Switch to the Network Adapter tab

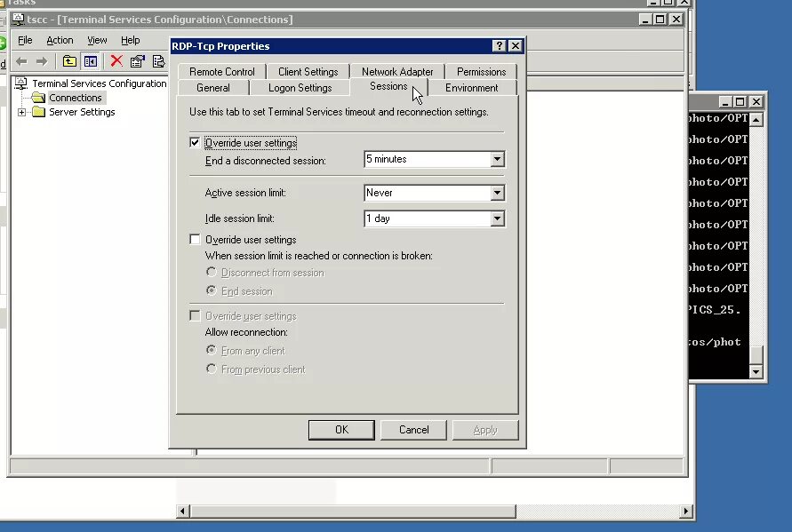coord(397,72)
